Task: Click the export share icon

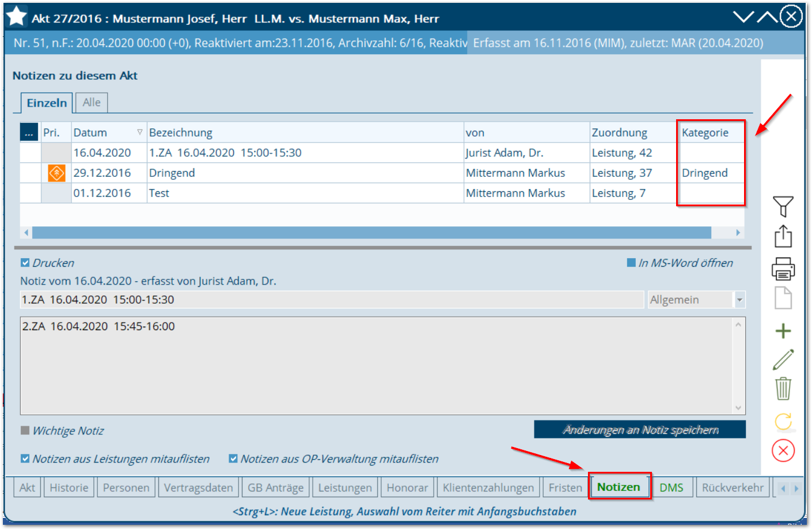Action: point(783,236)
